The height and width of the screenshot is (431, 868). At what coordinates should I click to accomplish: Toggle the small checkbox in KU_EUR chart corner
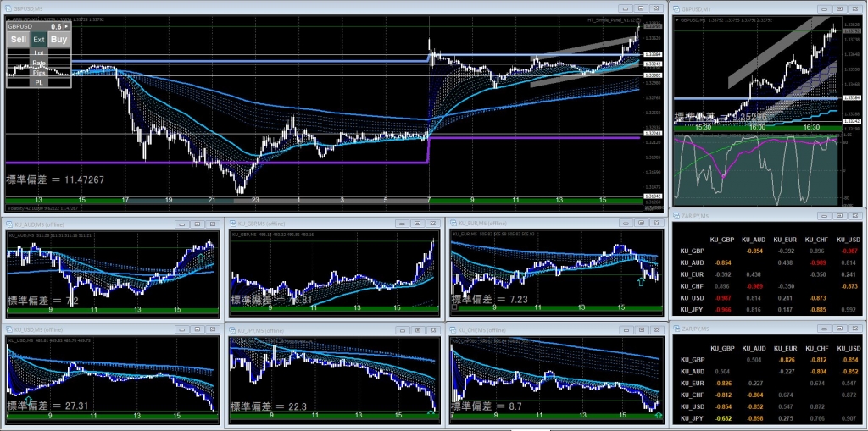(455, 308)
